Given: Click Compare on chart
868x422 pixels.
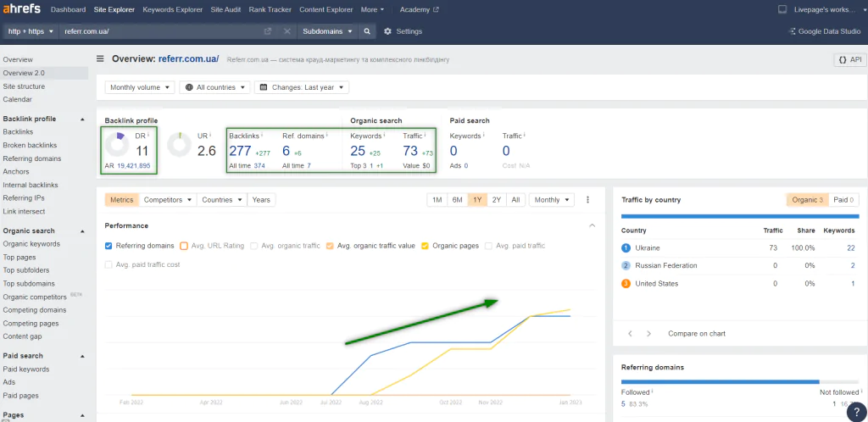Looking at the screenshot, I should (697, 334).
